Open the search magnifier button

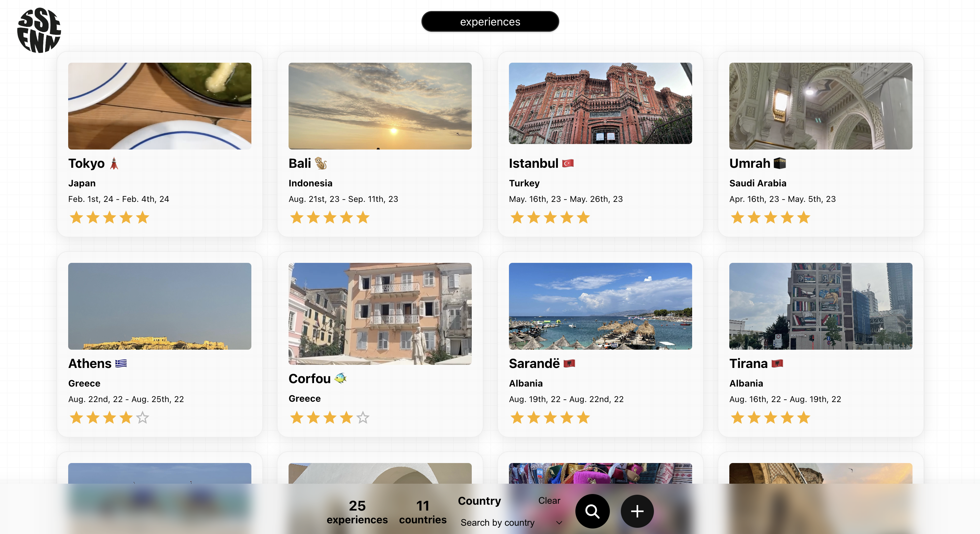[x=592, y=511]
